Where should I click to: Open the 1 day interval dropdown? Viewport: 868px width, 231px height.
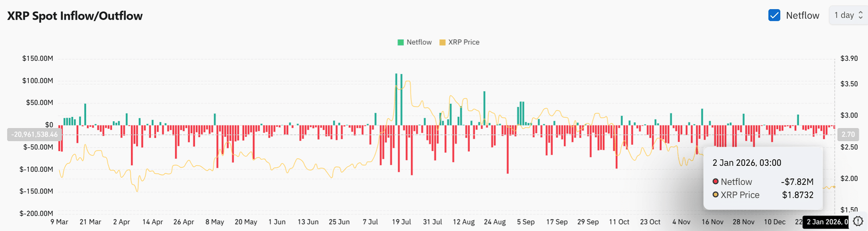click(848, 15)
